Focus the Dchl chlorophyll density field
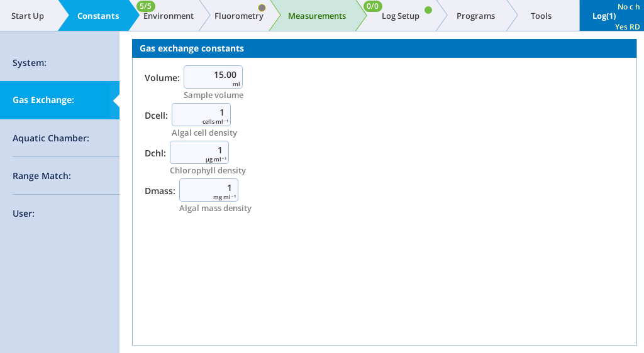Image resolution: width=644 pixels, height=353 pixels. pos(199,152)
